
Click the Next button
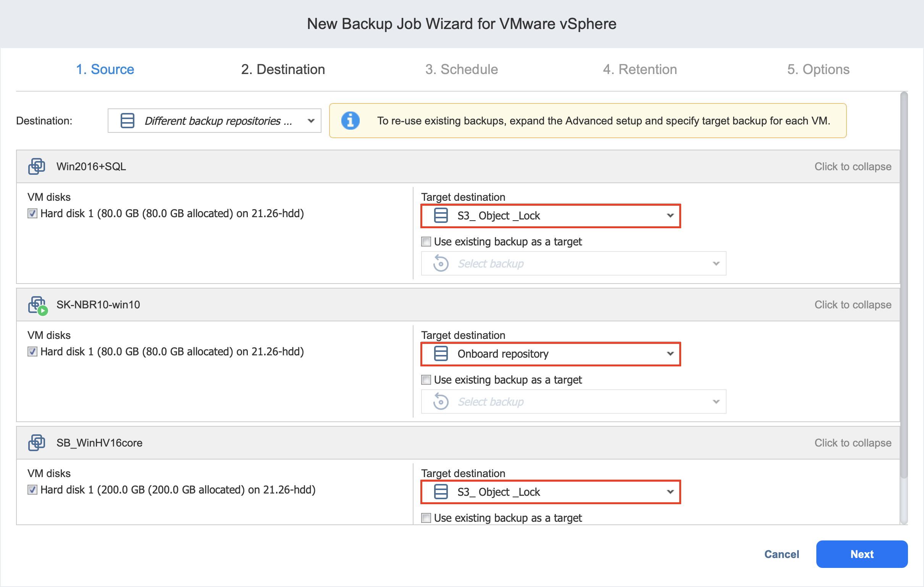pos(862,554)
